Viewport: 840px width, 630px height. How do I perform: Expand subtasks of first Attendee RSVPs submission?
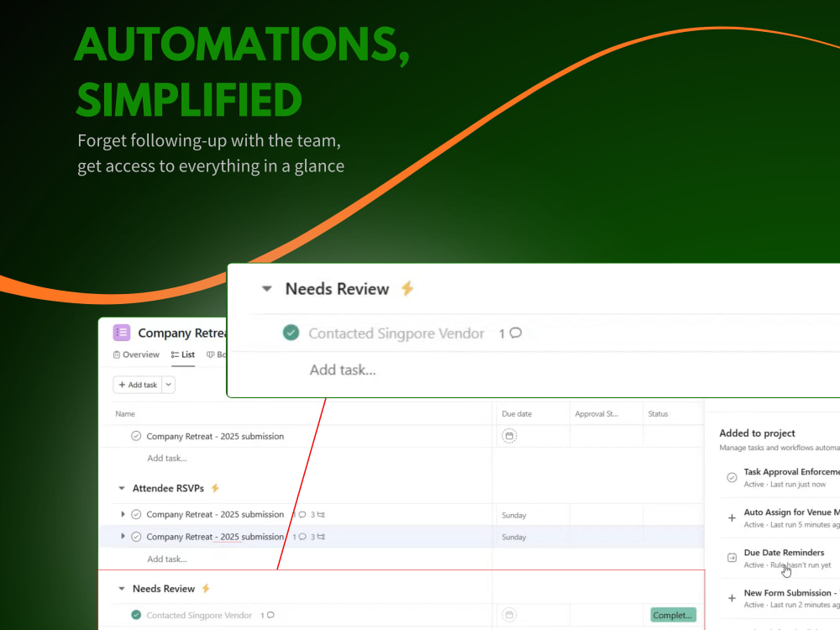coord(123,514)
